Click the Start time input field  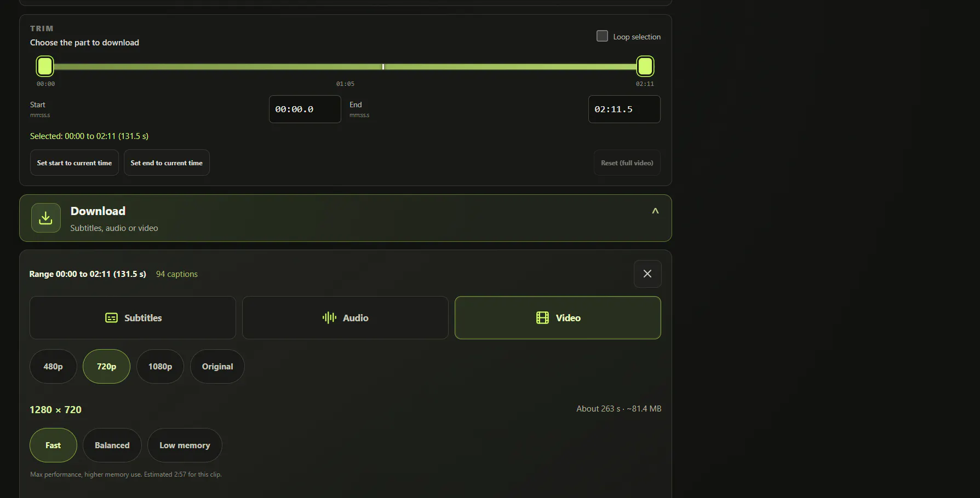point(305,109)
